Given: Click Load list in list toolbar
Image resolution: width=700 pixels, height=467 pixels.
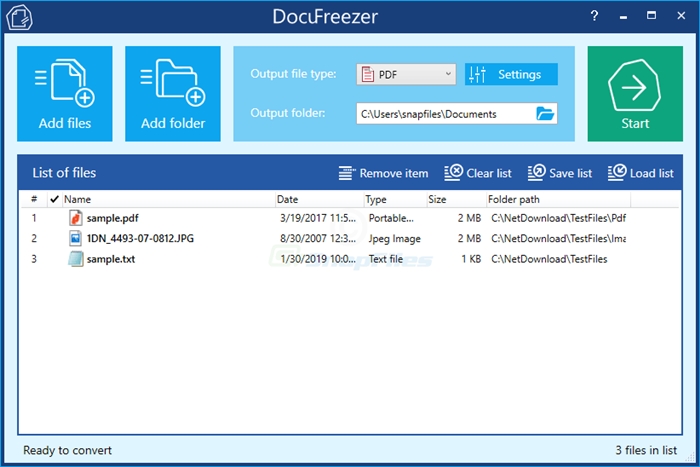Looking at the screenshot, I should click(x=641, y=173).
